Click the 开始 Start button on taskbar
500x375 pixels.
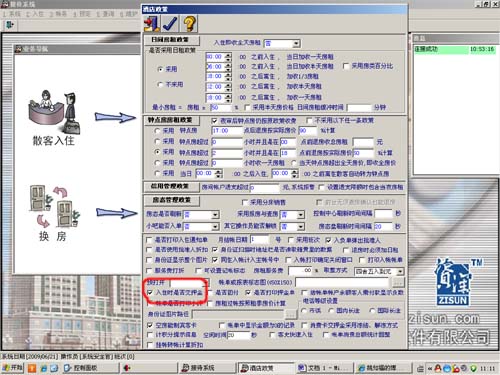[12, 368]
